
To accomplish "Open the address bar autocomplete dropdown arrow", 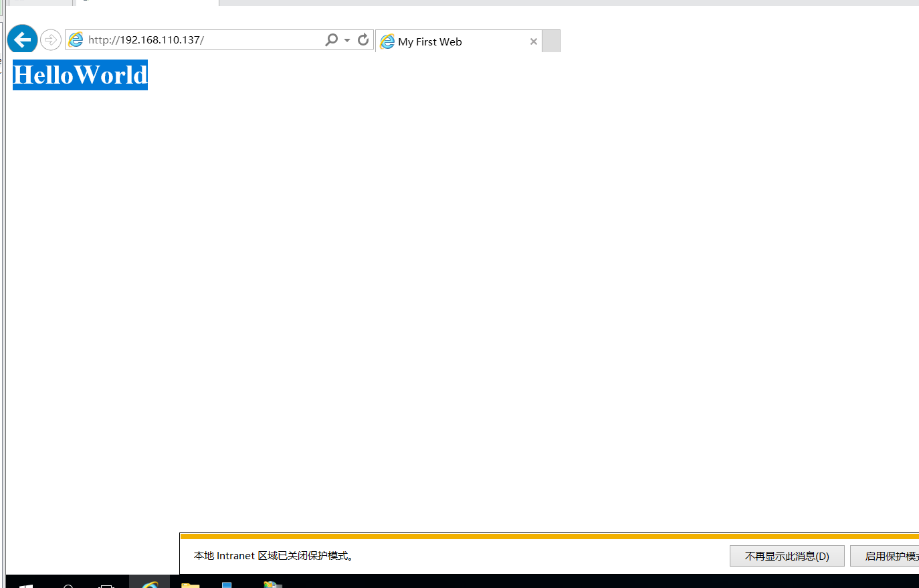I will click(x=347, y=40).
